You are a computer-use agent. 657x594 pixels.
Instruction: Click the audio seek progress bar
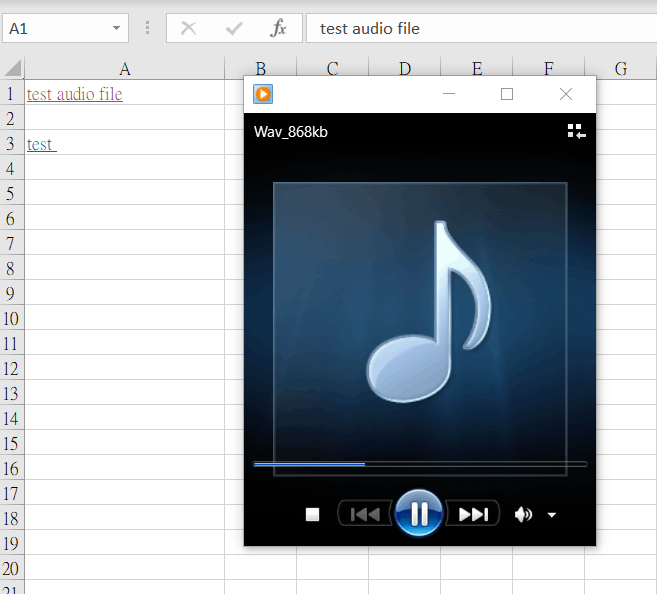pos(420,464)
